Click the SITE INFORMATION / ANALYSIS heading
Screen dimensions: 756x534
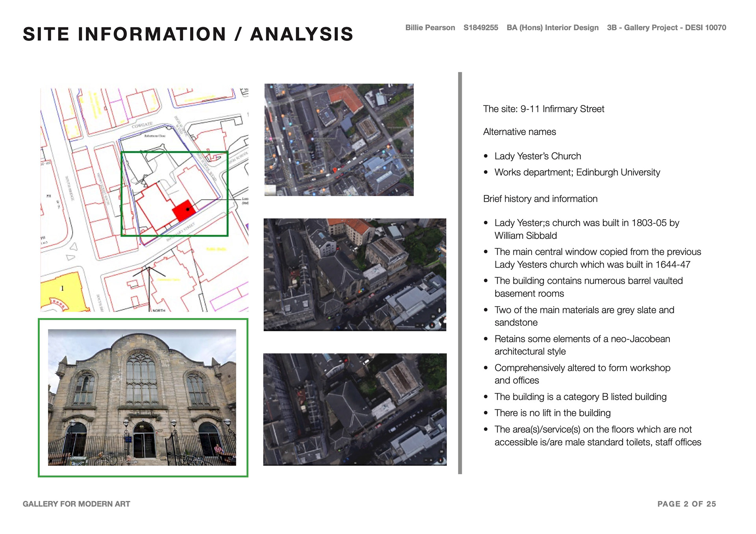tap(188, 34)
